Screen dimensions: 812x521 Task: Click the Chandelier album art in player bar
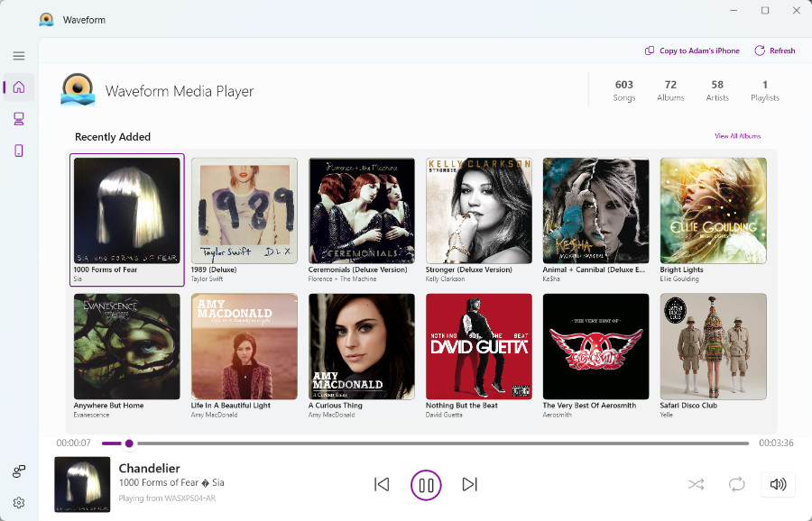(82, 484)
